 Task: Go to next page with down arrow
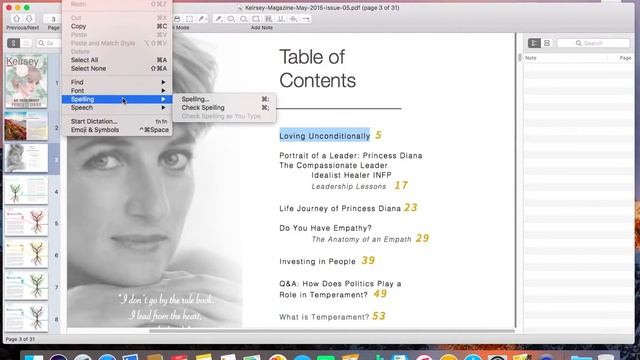click(29, 19)
